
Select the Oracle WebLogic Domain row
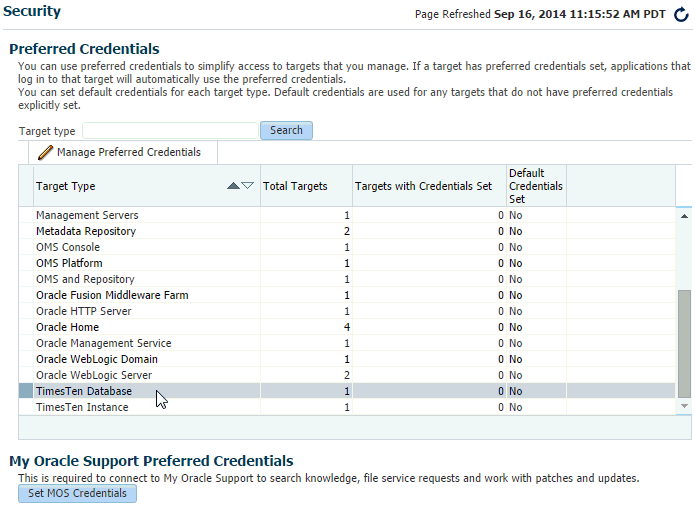347,359
